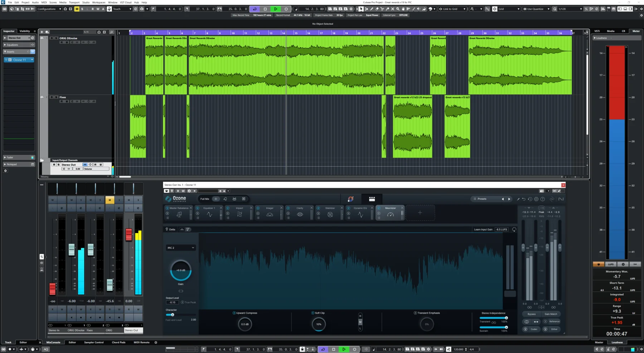The width and height of the screenshot is (644, 353).
Task: Open the 1/128 quantize preset dropdown
Action: click(570, 9)
